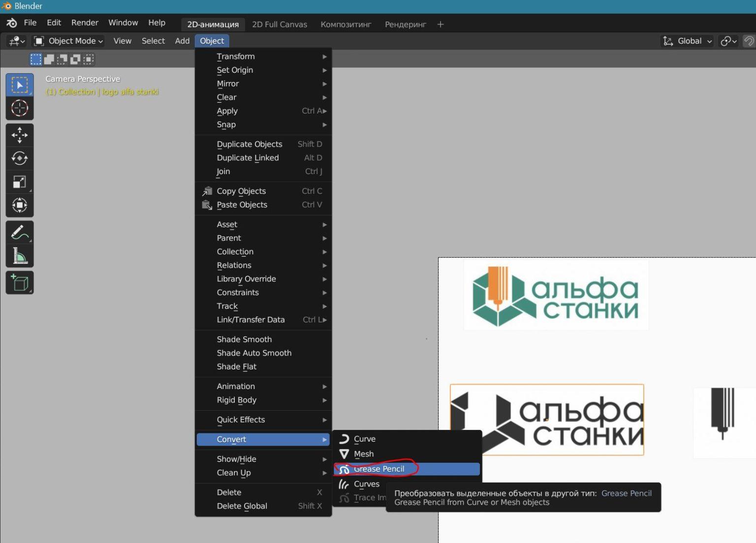756x543 pixels.
Task: Choose the invert selection mode icon
Action: (x=75, y=60)
